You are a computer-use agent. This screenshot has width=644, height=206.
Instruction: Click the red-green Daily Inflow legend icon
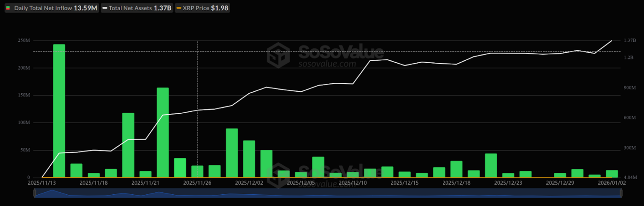8,8
